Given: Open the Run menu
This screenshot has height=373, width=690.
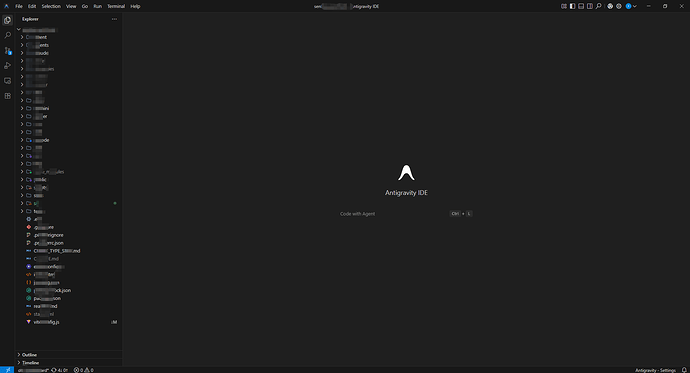Looking at the screenshot, I should pos(97,6).
